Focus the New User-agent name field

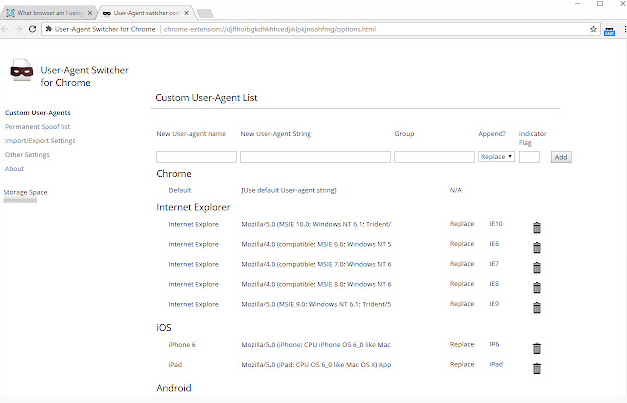[x=196, y=157]
